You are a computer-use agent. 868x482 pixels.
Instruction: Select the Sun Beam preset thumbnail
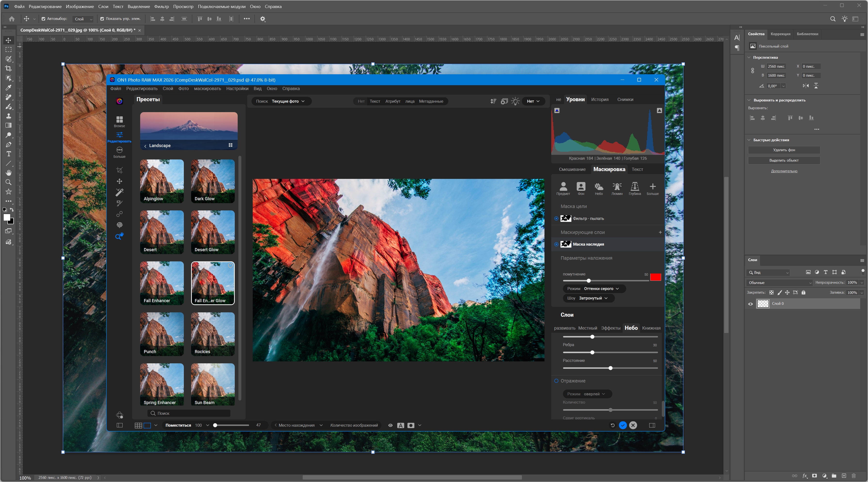[213, 384]
